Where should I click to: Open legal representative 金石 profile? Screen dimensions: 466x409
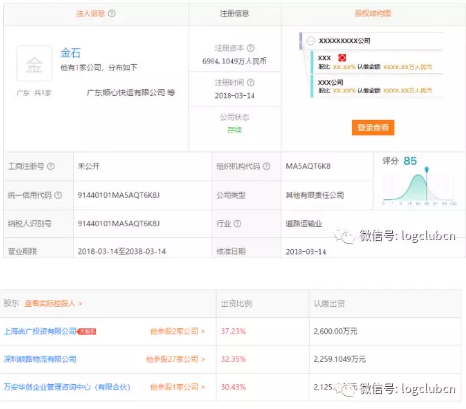click(x=70, y=53)
